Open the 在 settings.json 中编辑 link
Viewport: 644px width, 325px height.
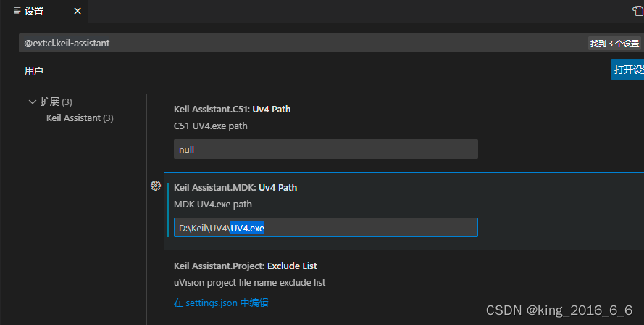(x=222, y=303)
